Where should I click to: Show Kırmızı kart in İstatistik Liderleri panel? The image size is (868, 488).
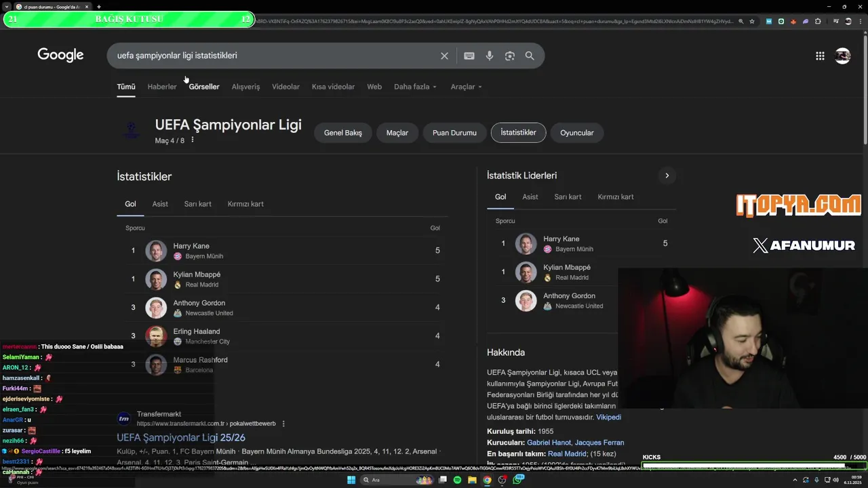click(616, 197)
